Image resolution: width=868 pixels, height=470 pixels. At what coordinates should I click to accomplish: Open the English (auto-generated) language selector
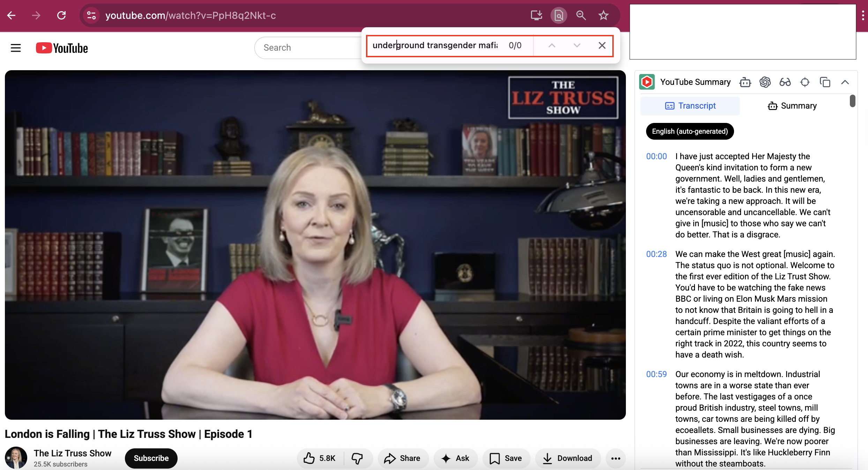click(x=689, y=131)
